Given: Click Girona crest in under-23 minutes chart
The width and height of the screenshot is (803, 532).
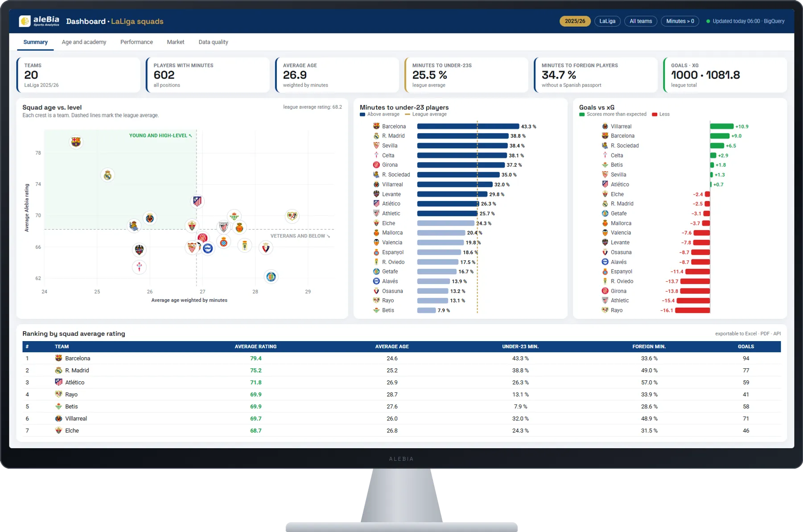Looking at the screenshot, I should 376,165.
